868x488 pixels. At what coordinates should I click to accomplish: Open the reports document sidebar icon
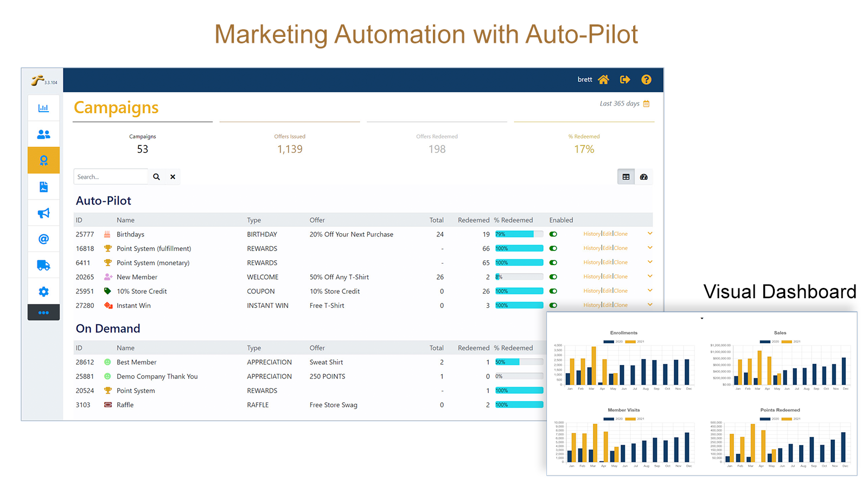click(43, 187)
